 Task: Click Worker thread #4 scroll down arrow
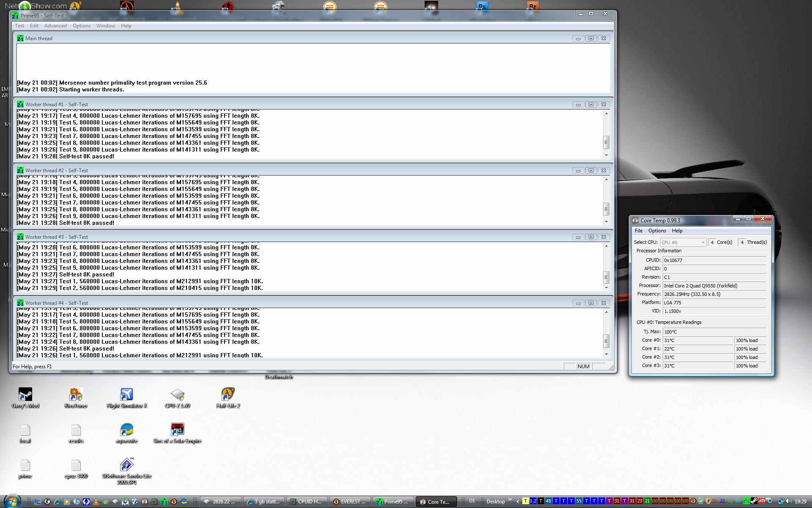[x=606, y=354]
